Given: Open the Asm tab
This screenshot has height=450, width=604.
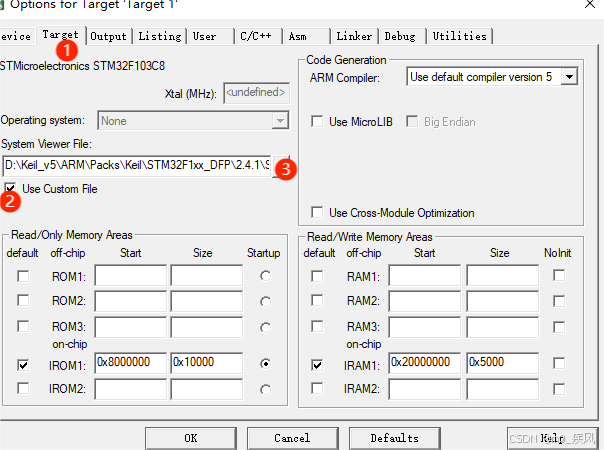Looking at the screenshot, I should [x=306, y=37].
